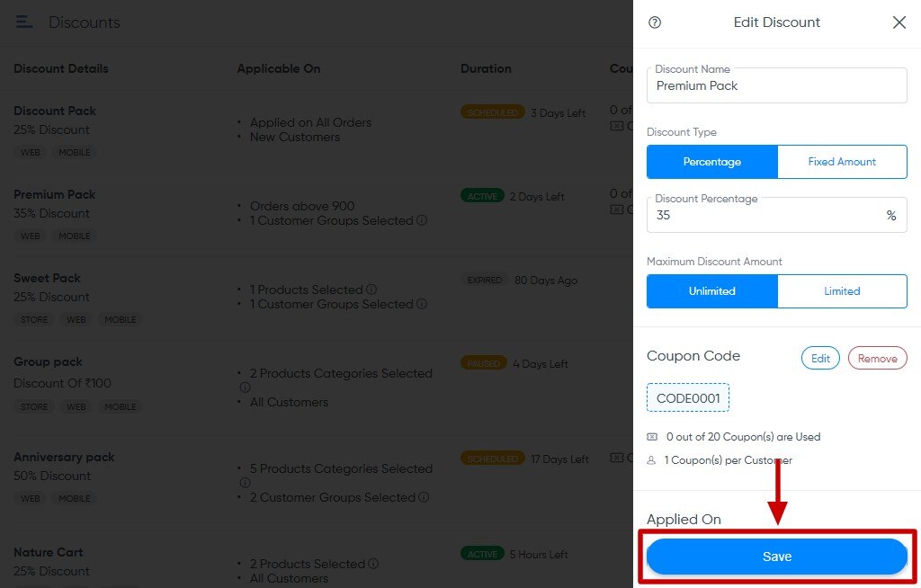Remove the coupon code

(x=877, y=358)
